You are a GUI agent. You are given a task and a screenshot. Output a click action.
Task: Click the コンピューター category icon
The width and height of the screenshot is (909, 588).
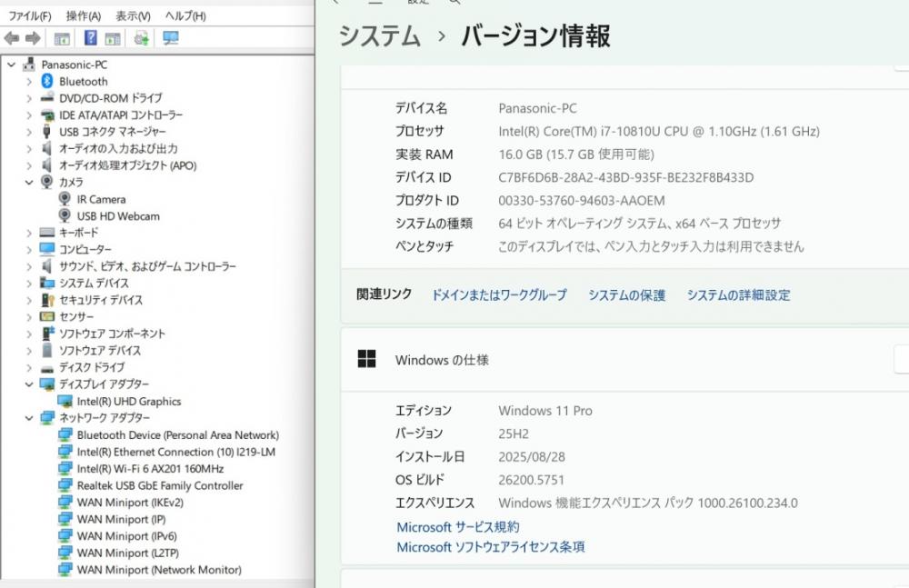[47, 249]
